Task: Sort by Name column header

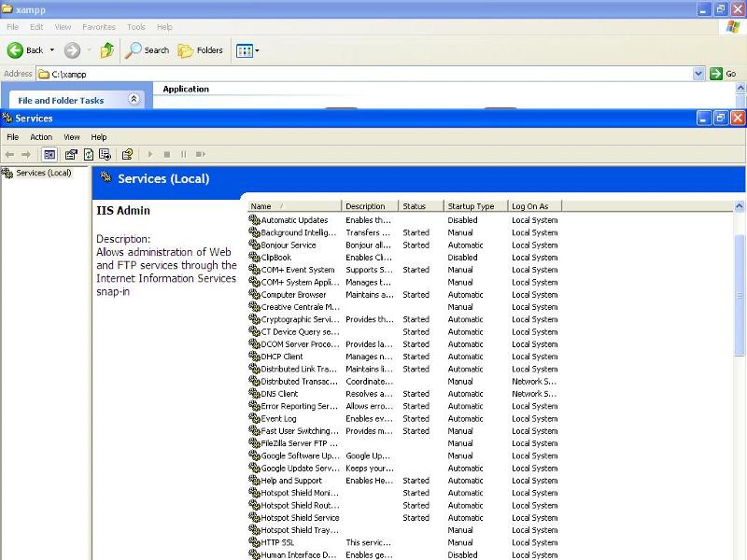Action: pyautogui.click(x=294, y=206)
